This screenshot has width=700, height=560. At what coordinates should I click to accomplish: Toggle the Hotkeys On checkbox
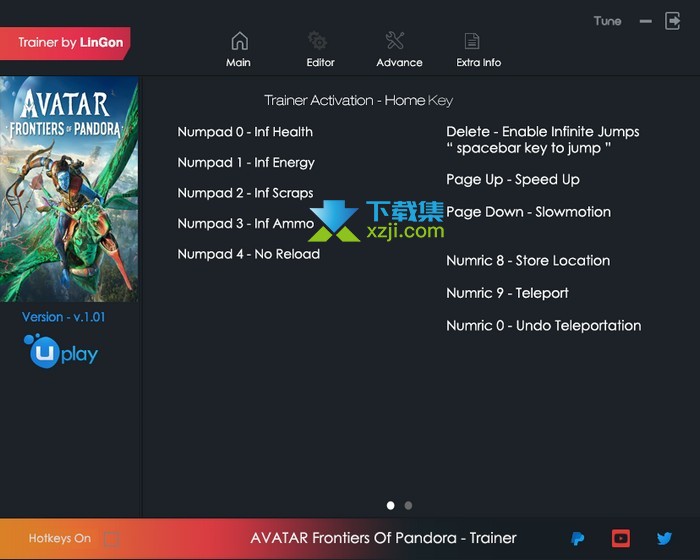[x=111, y=539]
